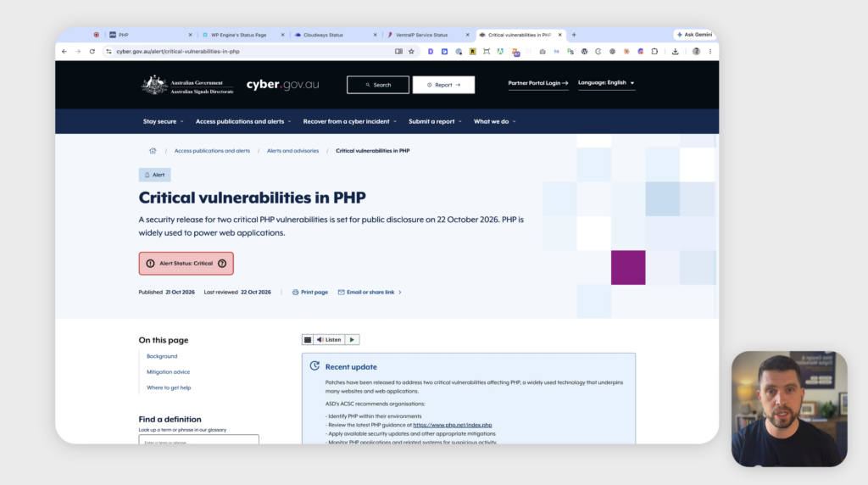The image size is (868, 485).
Task: Reload the page with refresh icon
Action: (92, 52)
